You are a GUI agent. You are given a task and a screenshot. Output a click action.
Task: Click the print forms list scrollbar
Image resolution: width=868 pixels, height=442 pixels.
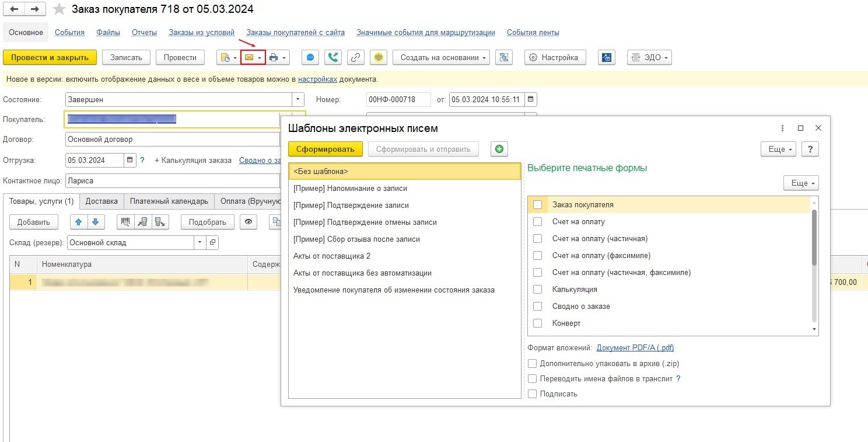point(814,236)
